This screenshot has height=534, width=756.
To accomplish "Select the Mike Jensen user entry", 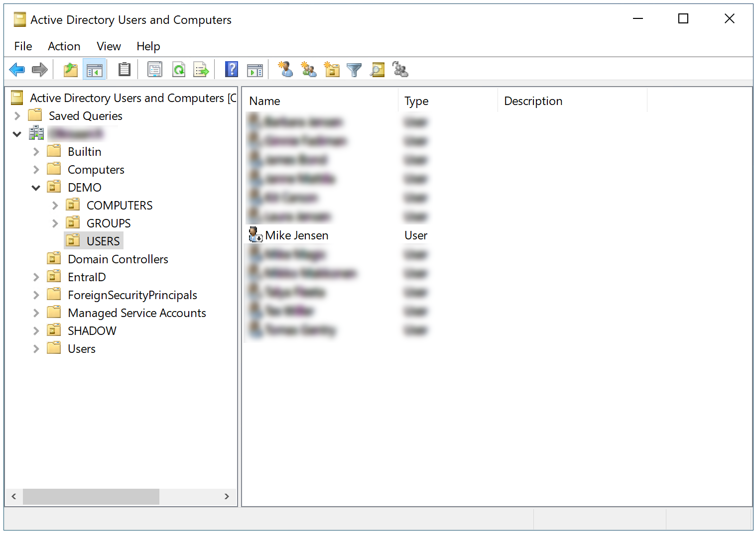I will (x=297, y=235).
